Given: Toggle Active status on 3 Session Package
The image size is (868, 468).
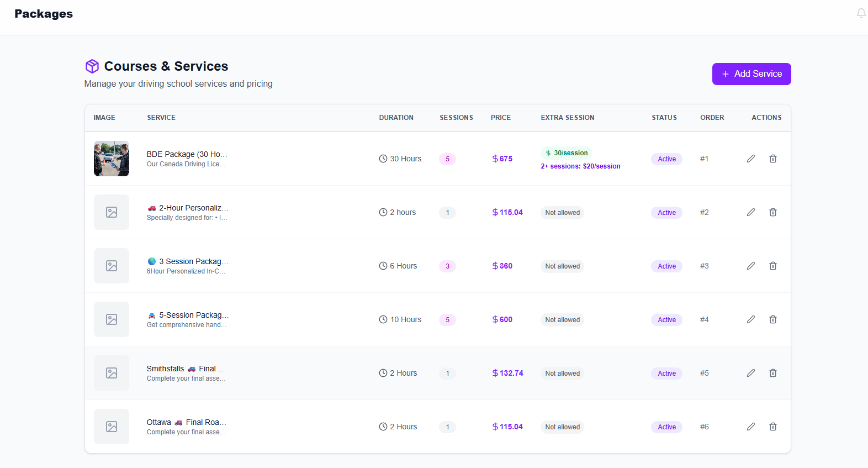Looking at the screenshot, I should (x=666, y=266).
